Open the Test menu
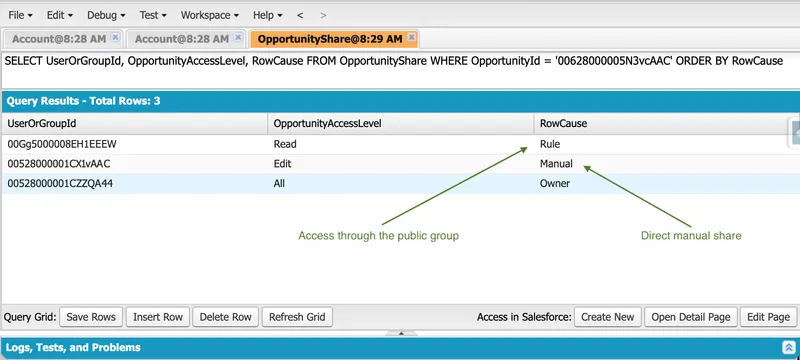Image resolution: width=800 pixels, height=360 pixels. pyautogui.click(x=153, y=15)
